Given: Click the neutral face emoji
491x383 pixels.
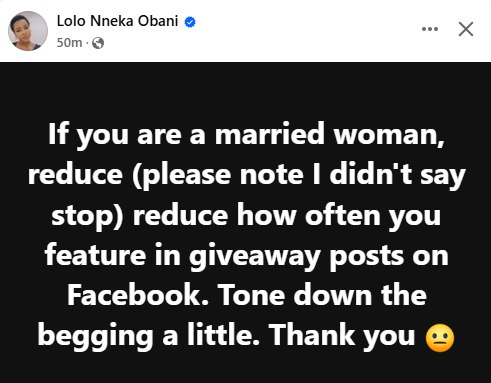Looking at the screenshot, I should [440, 338].
